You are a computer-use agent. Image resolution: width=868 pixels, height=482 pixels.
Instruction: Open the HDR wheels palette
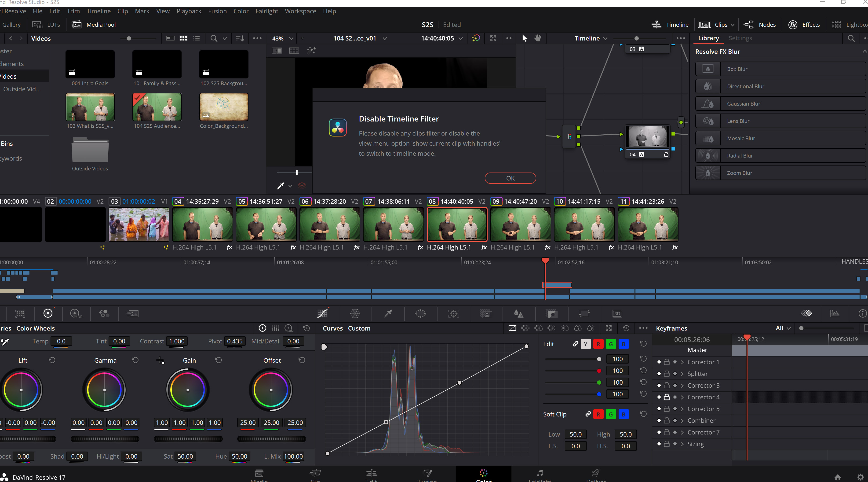pos(76,313)
